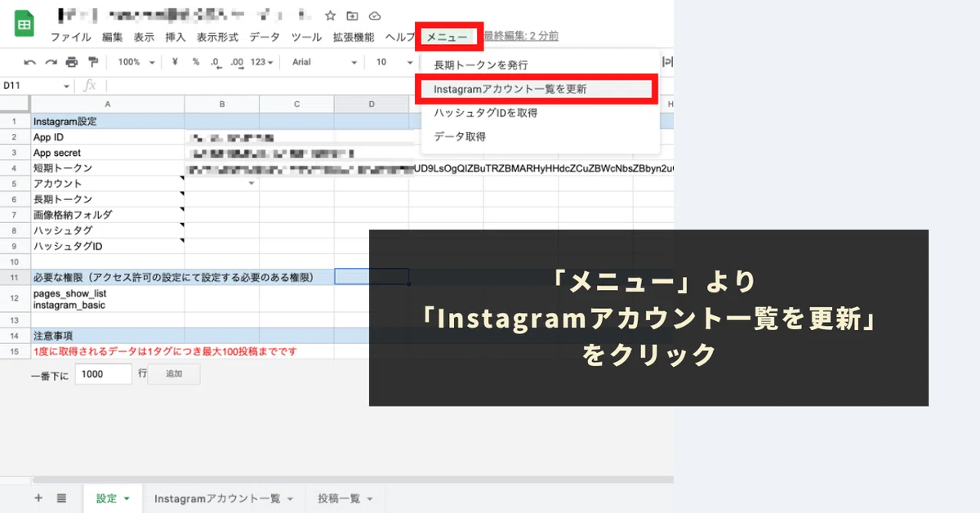Open the 拡張機能 menu
This screenshot has width=980, height=513.
tap(354, 38)
